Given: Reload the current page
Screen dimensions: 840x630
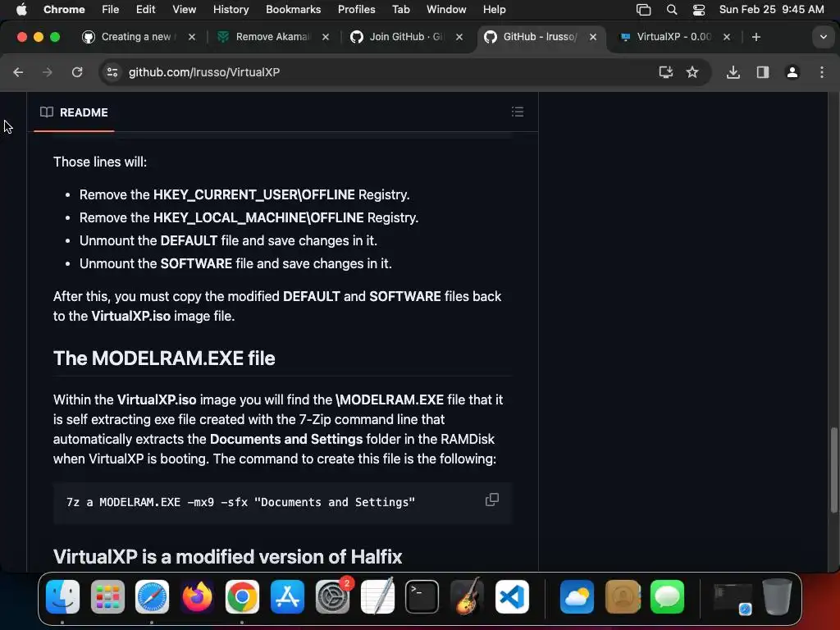Looking at the screenshot, I should [x=77, y=72].
